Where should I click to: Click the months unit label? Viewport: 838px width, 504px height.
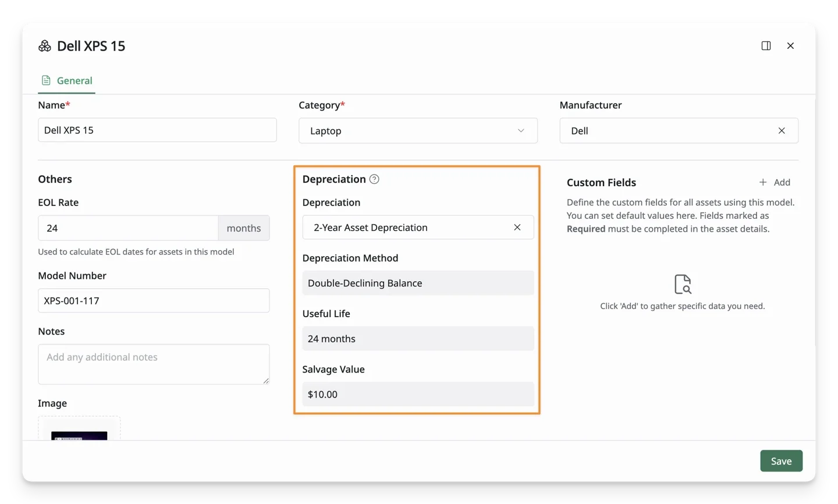pos(244,228)
